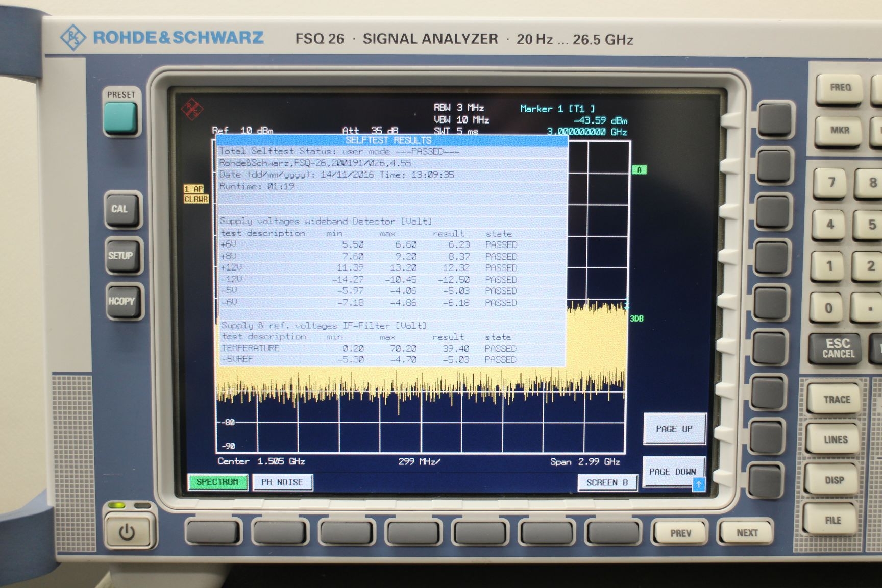Click the RBW 3 MHz setting
Image resolution: width=882 pixels, height=588 pixels.
point(459,108)
